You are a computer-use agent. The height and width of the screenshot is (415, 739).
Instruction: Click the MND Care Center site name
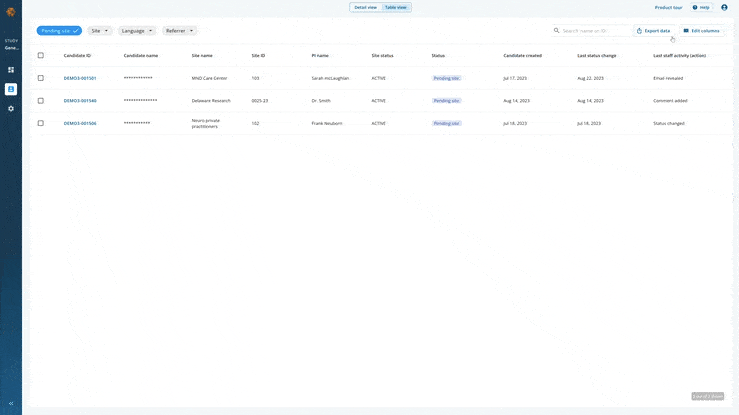coord(209,78)
